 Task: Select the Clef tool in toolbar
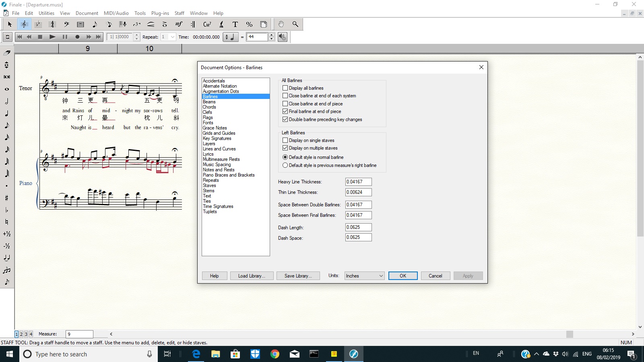tap(66, 25)
